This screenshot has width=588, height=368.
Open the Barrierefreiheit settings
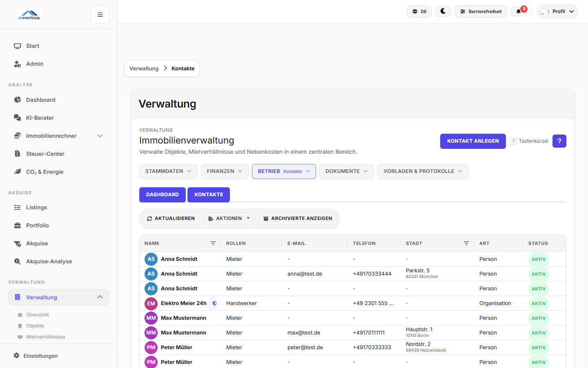[x=481, y=11]
